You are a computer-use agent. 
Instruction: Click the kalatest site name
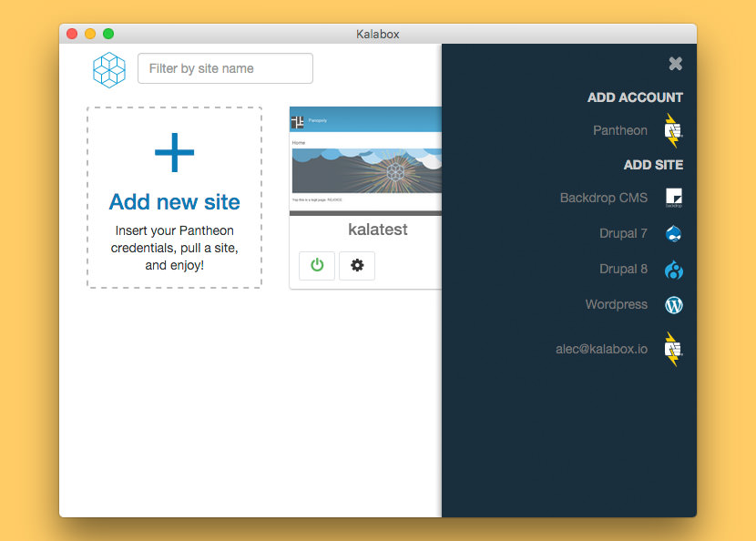pyautogui.click(x=377, y=230)
